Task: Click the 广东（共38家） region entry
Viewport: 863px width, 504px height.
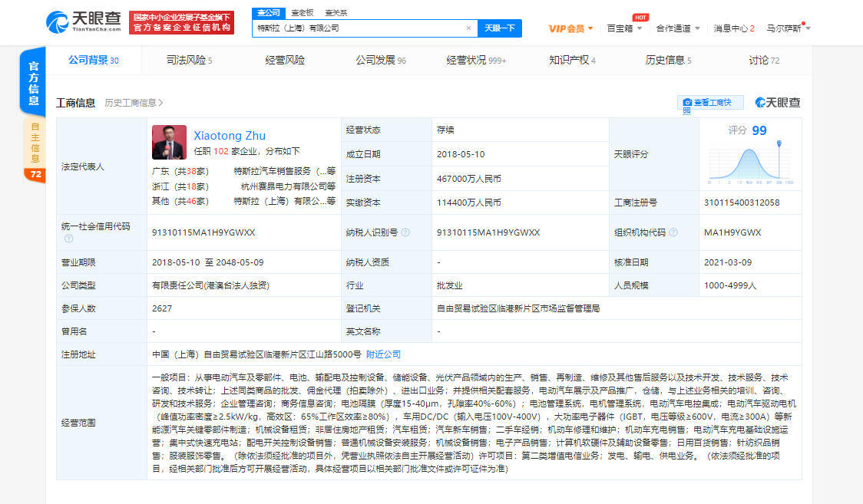Action: (180, 172)
